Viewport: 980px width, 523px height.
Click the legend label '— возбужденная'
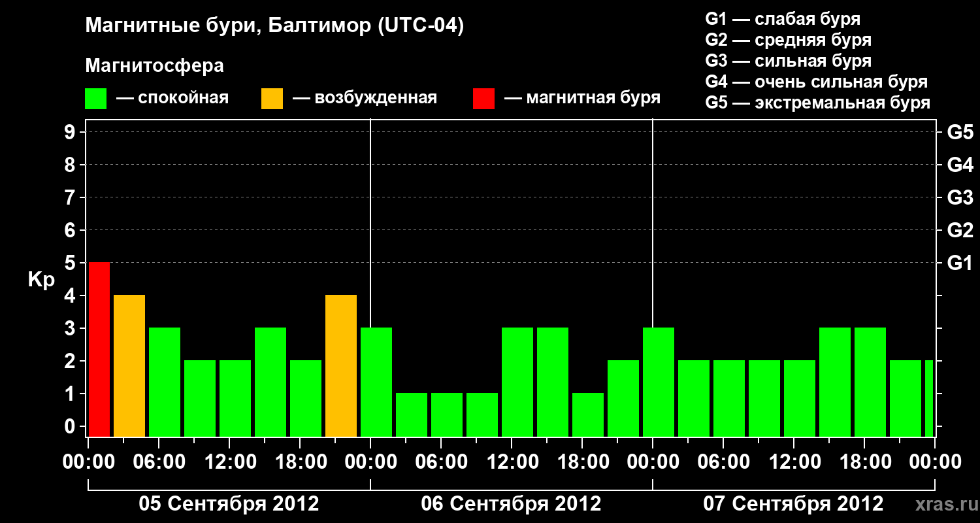[365, 98]
